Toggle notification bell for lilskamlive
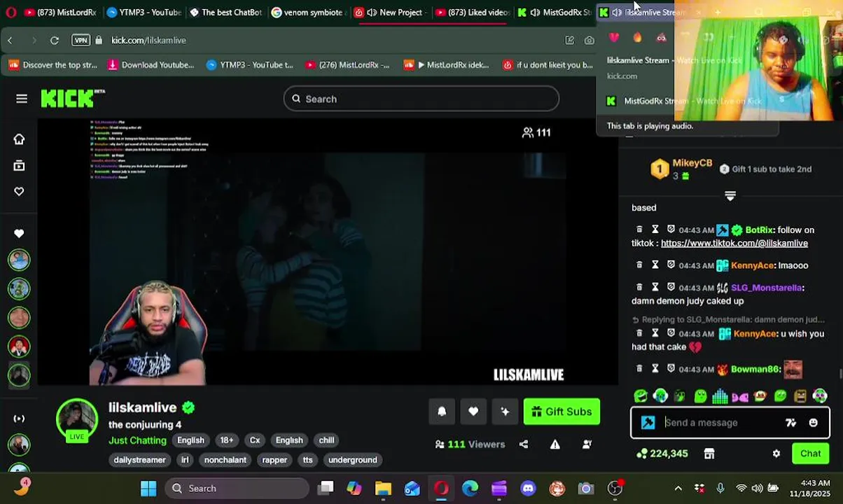 tap(442, 412)
